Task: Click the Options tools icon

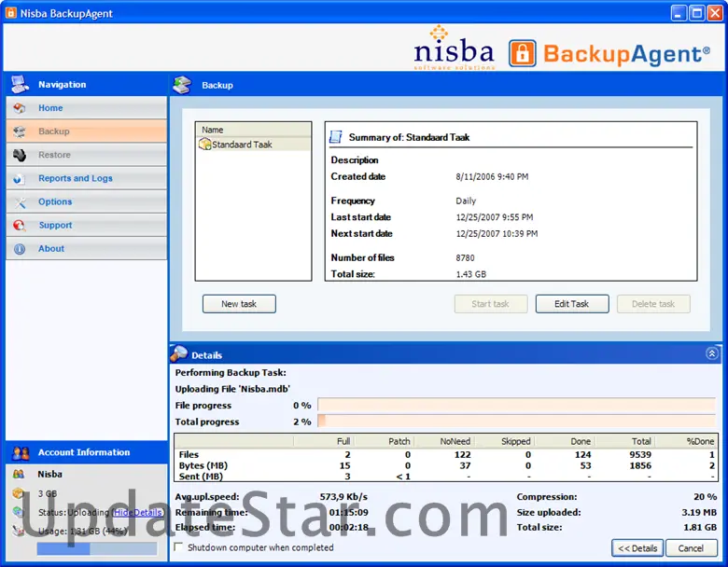Action: pyautogui.click(x=20, y=202)
